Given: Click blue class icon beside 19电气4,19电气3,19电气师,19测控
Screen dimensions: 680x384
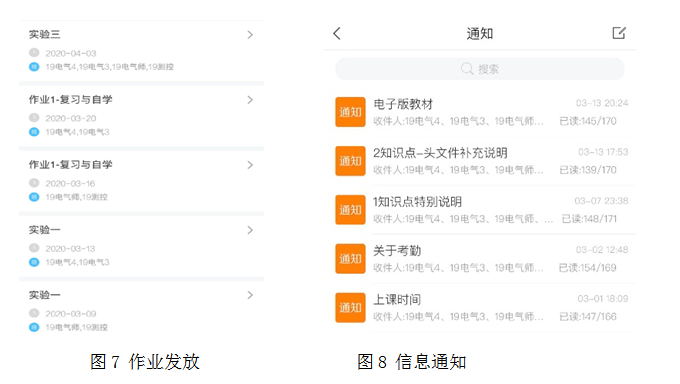Looking at the screenshot, I should (x=34, y=67).
